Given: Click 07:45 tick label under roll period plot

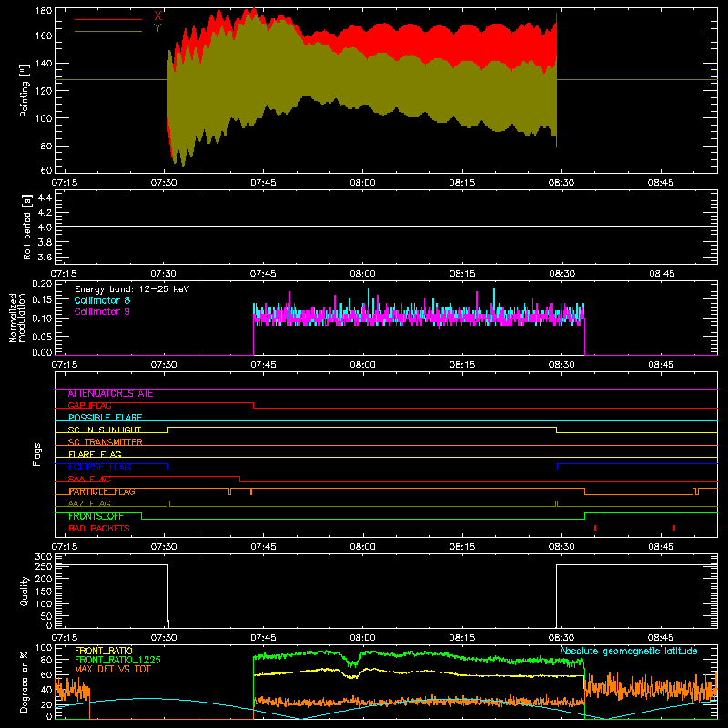Looking at the screenshot, I should point(263,274).
